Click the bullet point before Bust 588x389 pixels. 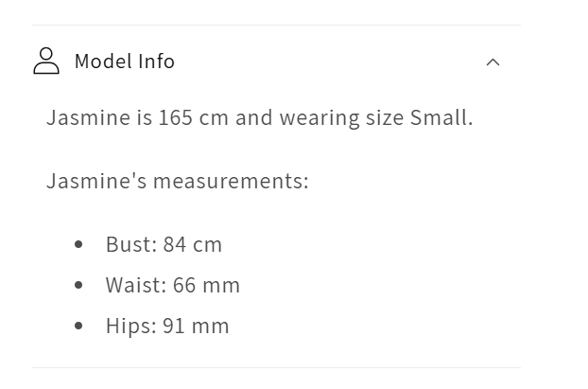78,244
